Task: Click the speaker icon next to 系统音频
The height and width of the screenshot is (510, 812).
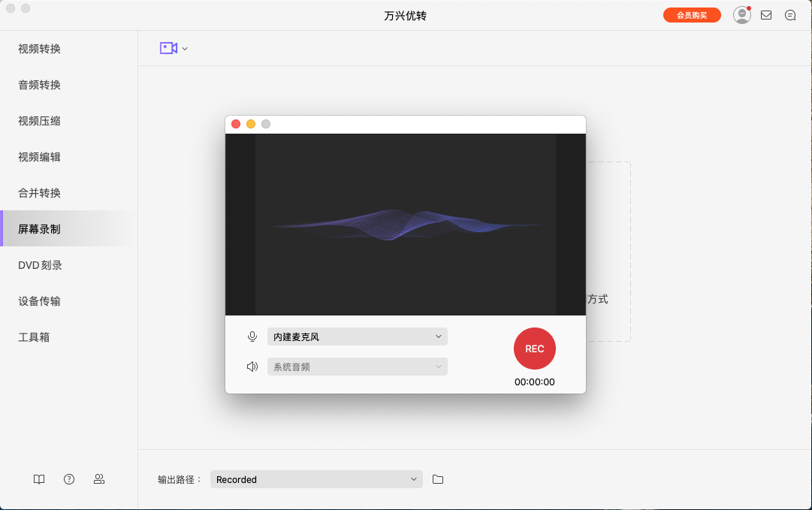Action: pos(252,367)
